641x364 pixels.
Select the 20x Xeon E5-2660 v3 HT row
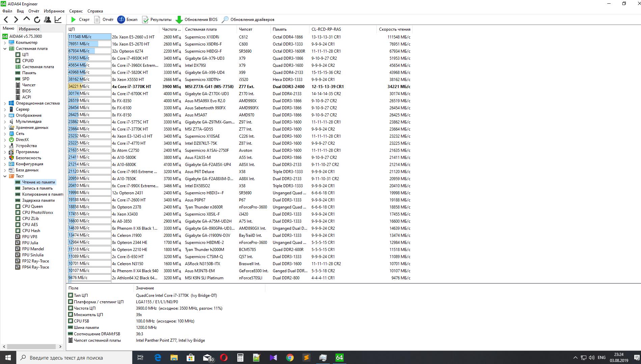pos(239,37)
